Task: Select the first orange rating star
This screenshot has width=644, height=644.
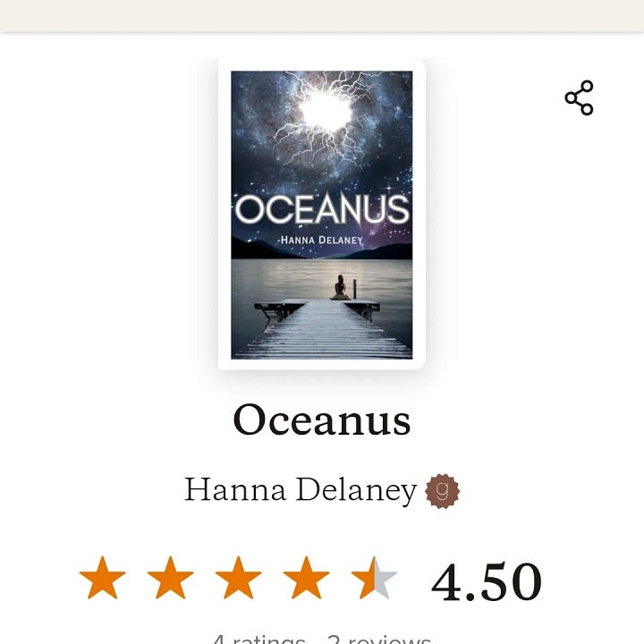Action: pyautogui.click(x=102, y=578)
